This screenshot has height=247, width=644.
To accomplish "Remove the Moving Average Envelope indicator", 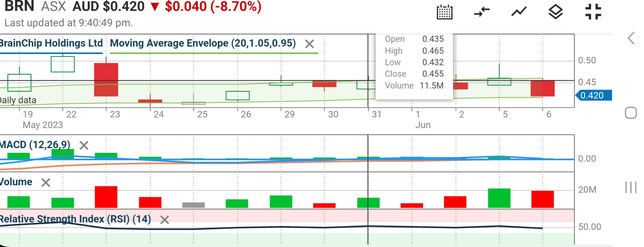I will pyautogui.click(x=309, y=44).
